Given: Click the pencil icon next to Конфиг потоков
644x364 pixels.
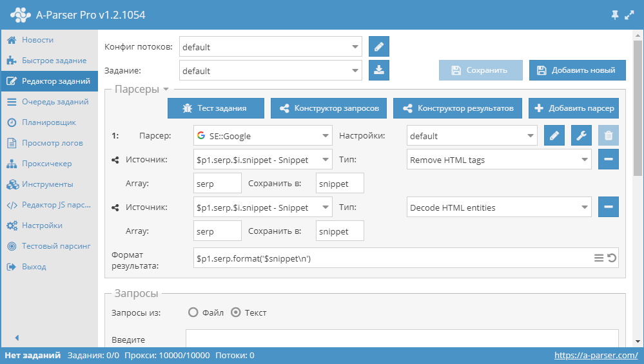Looking at the screenshot, I should (x=378, y=46).
